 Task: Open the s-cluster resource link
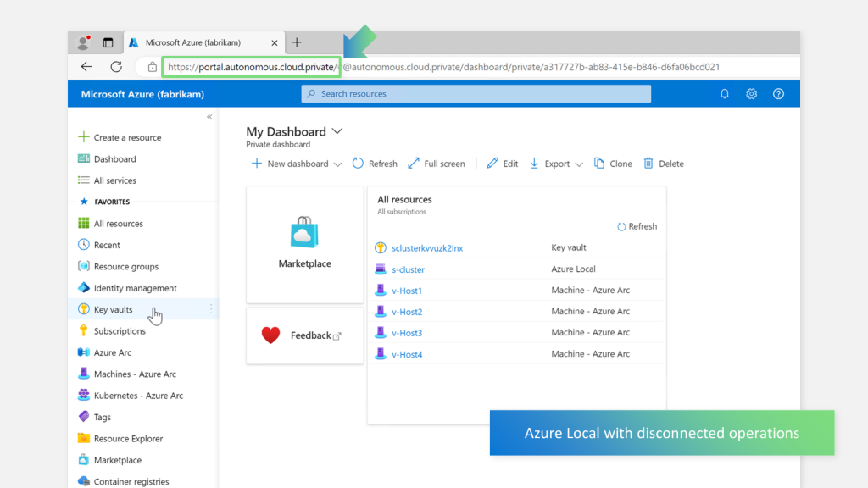coord(408,269)
